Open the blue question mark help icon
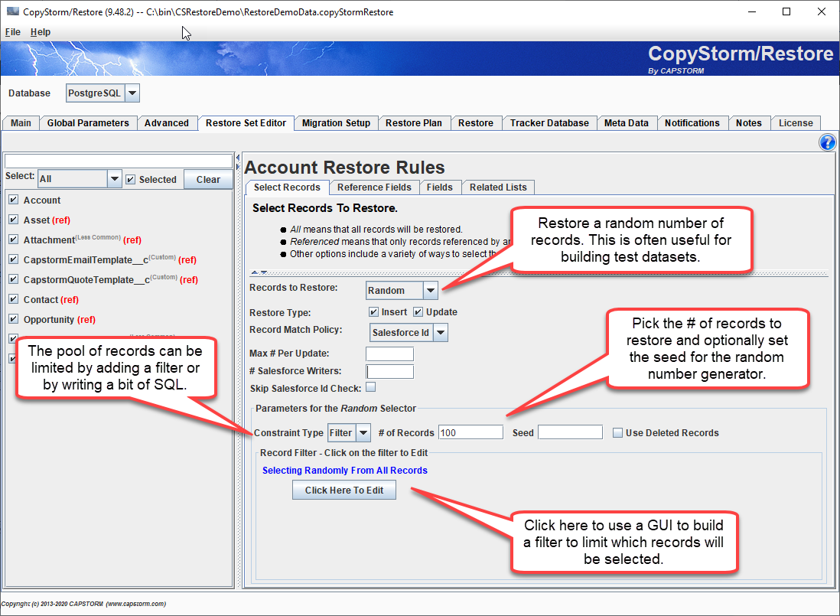Image resolution: width=840 pixels, height=616 pixels. click(x=827, y=142)
